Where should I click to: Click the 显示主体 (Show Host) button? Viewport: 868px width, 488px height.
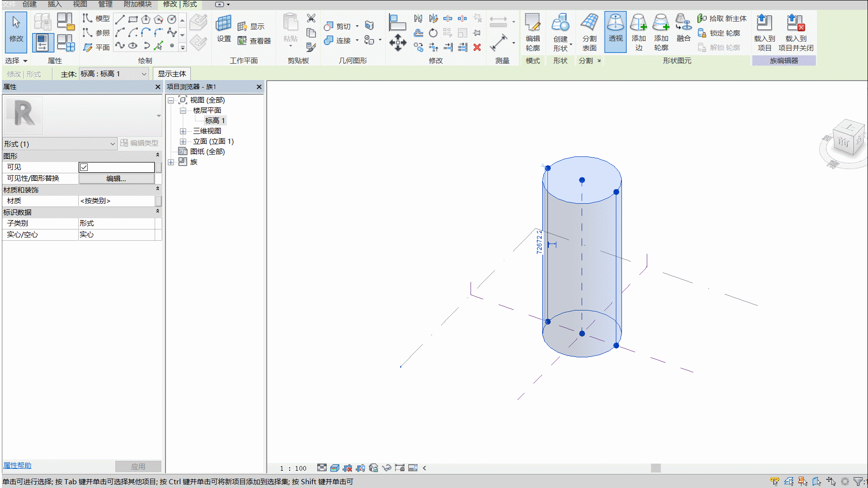click(172, 74)
